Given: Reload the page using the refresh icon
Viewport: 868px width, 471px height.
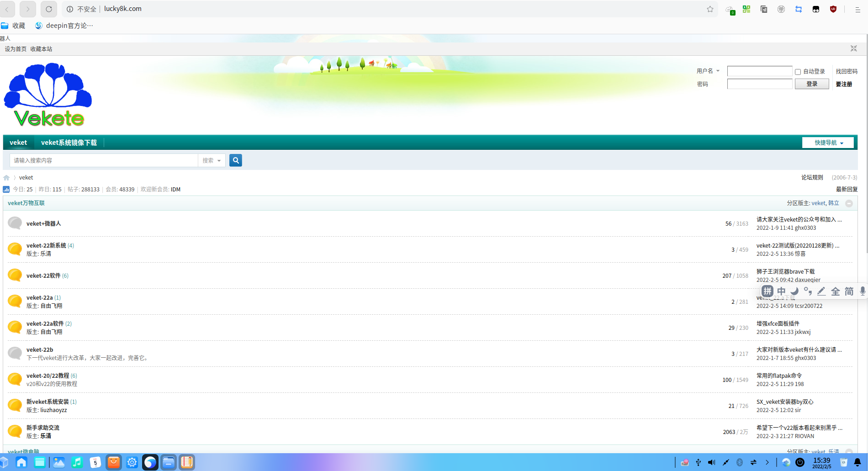Looking at the screenshot, I should pos(49,9).
